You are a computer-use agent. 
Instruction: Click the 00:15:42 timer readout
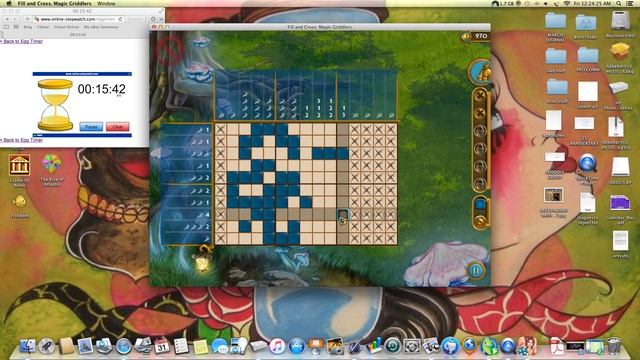tap(102, 89)
